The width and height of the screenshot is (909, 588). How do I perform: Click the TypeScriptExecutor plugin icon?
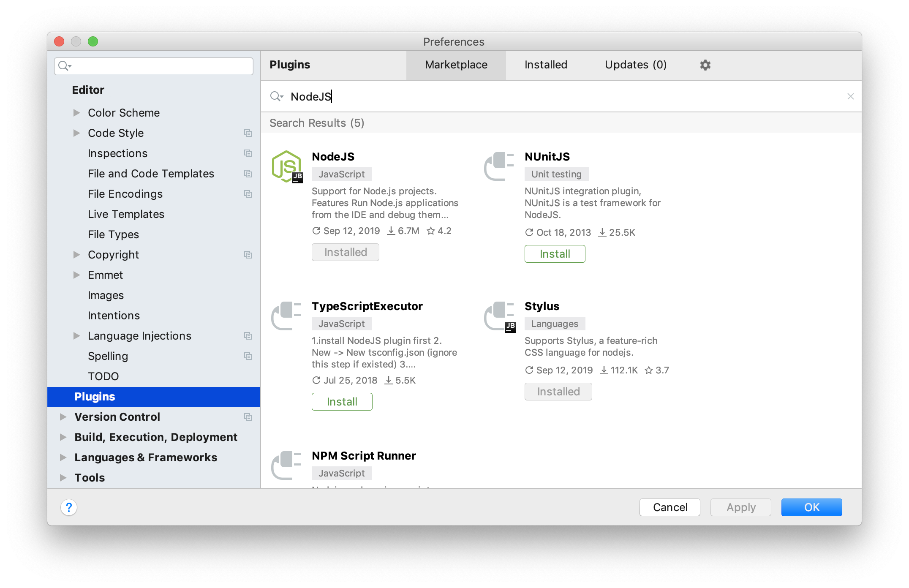click(286, 316)
